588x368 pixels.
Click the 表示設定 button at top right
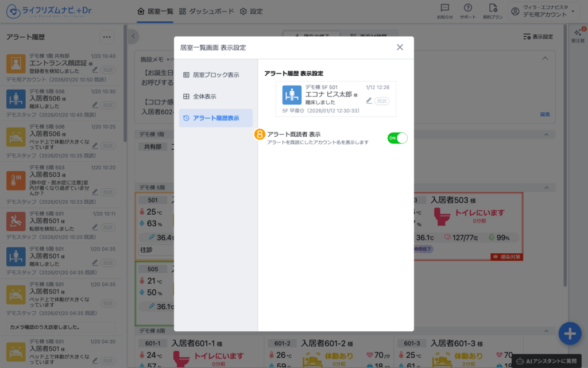tap(538, 37)
